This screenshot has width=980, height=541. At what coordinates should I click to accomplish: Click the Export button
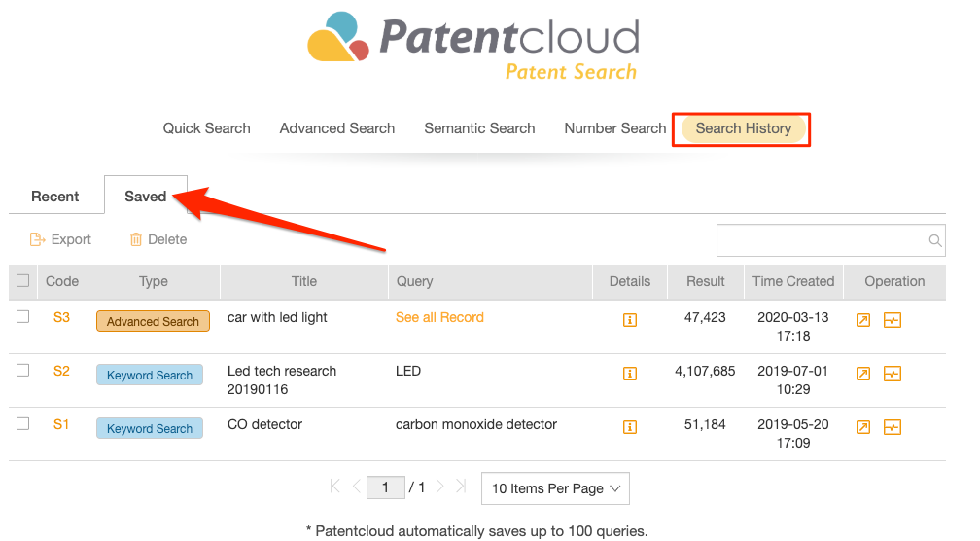coord(60,239)
